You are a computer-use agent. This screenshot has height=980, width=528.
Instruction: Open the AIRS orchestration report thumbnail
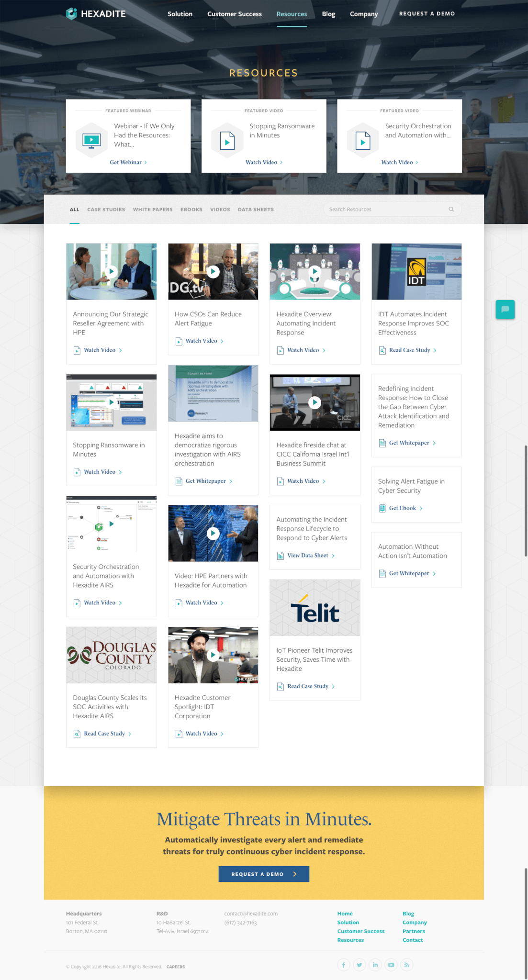click(x=213, y=393)
